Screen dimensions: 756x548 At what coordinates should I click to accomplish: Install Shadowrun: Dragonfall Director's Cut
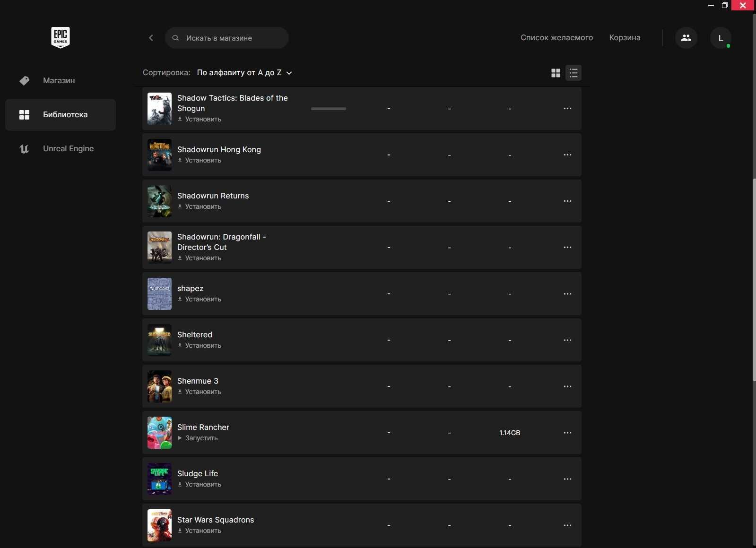tap(200, 258)
